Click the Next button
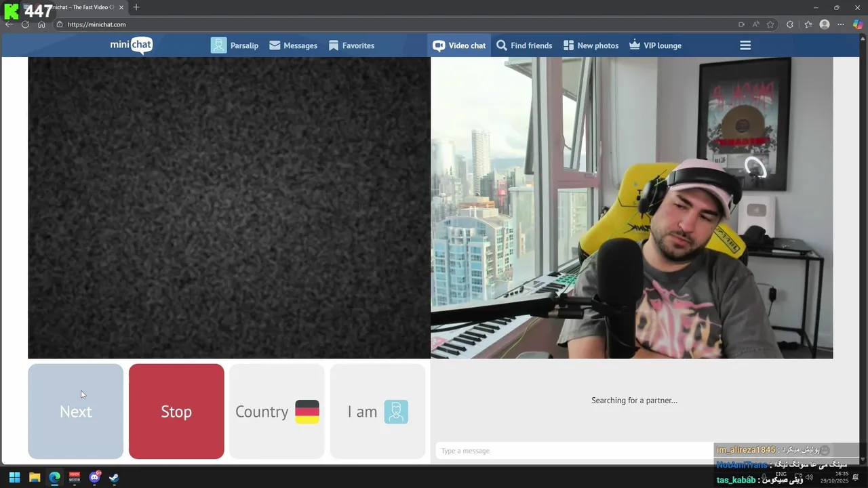 point(75,411)
